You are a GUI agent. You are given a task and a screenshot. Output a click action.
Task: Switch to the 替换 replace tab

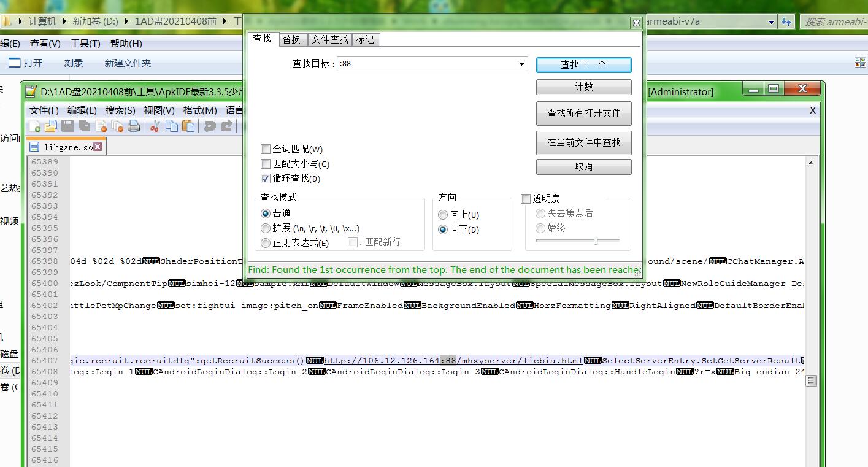click(x=291, y=39)
